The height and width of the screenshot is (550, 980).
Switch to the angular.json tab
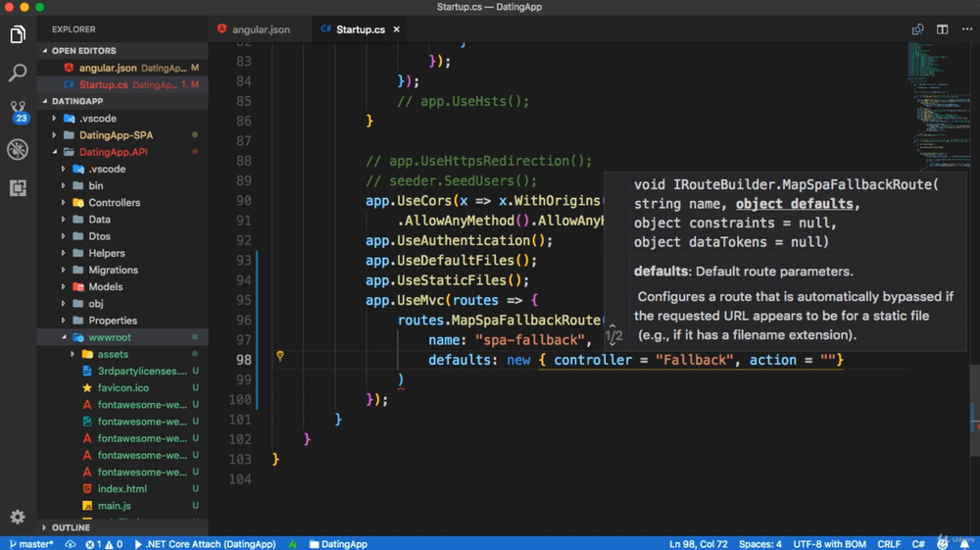[260, 29]
